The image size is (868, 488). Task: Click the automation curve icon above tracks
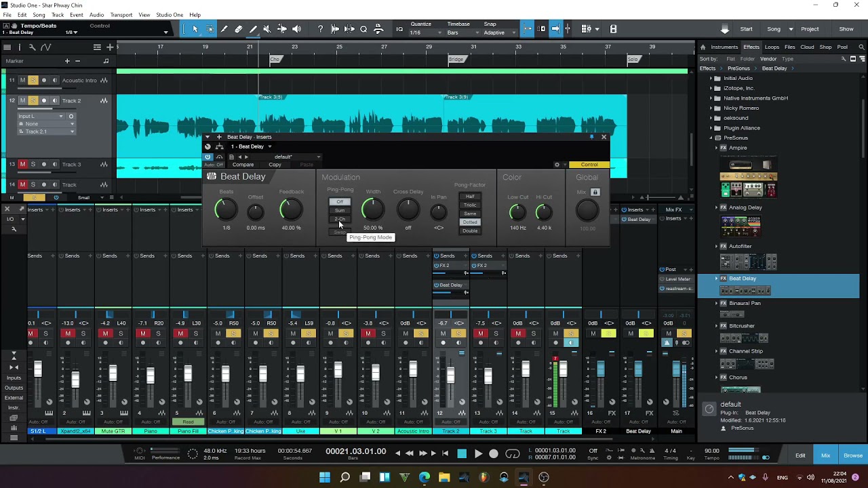tap(45, 47)
